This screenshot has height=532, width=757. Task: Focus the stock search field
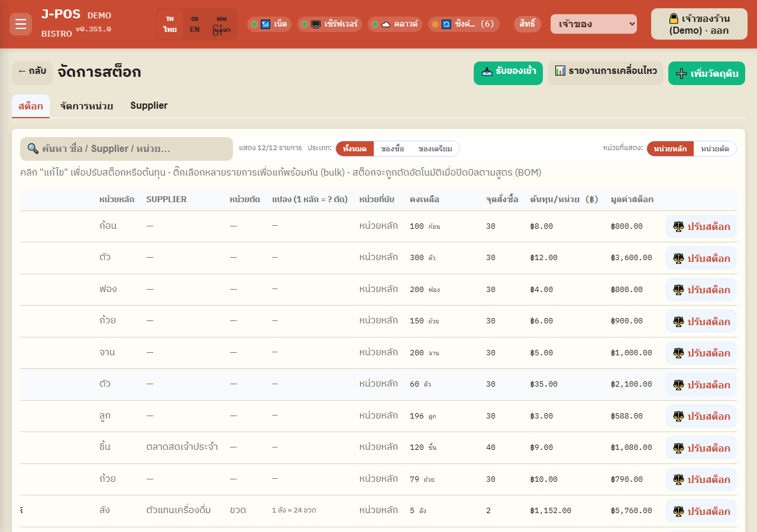[127, 149]
